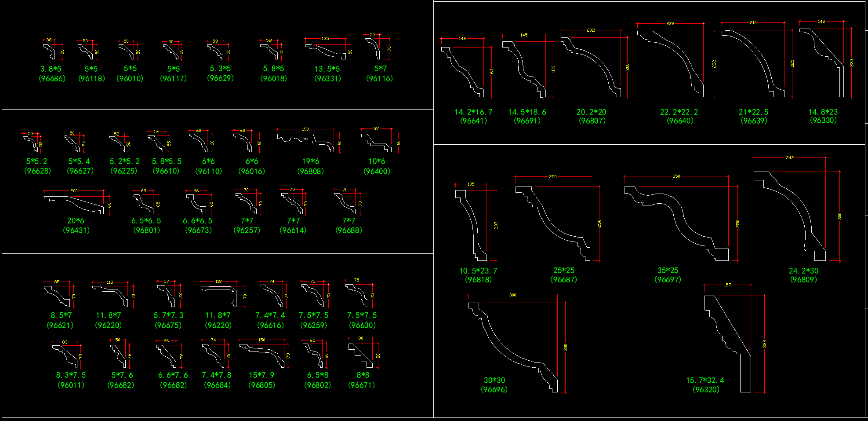The width and height of the screenshot is (868, 421).
Task: Select the 19*6 ornate profile drawing
Action: click(305, 141)
